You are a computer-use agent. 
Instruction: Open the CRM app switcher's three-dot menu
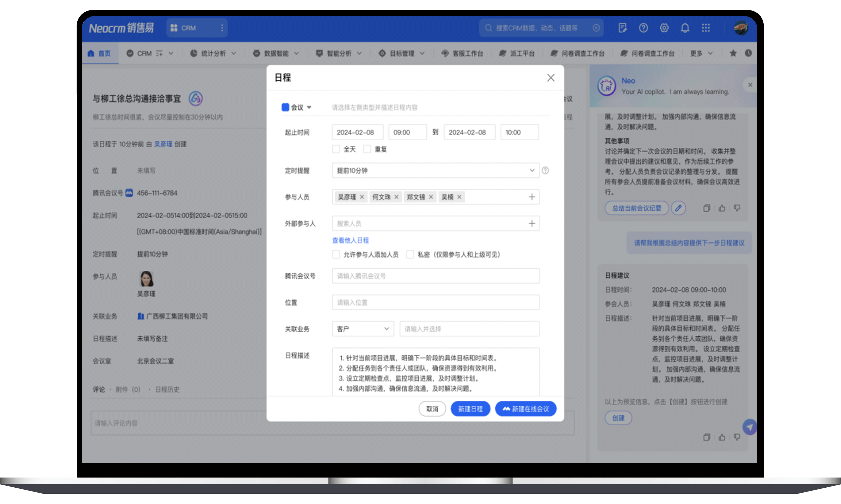pos(222,28)
